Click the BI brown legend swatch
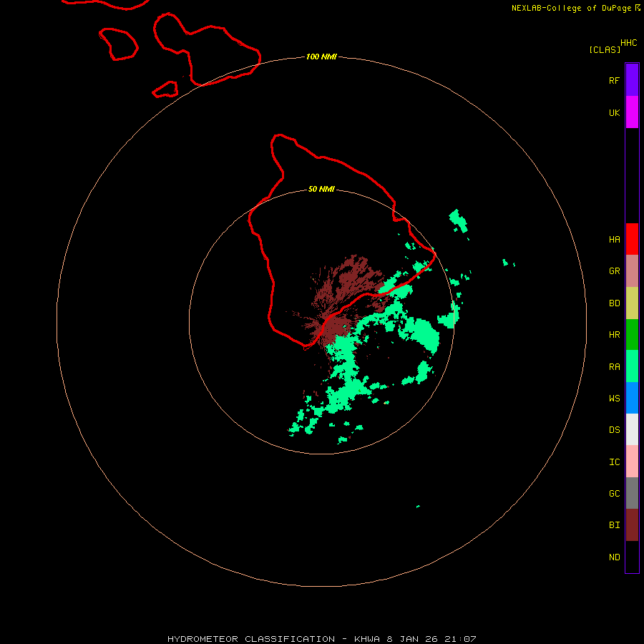The image size is (644, 644). (632, 525)
